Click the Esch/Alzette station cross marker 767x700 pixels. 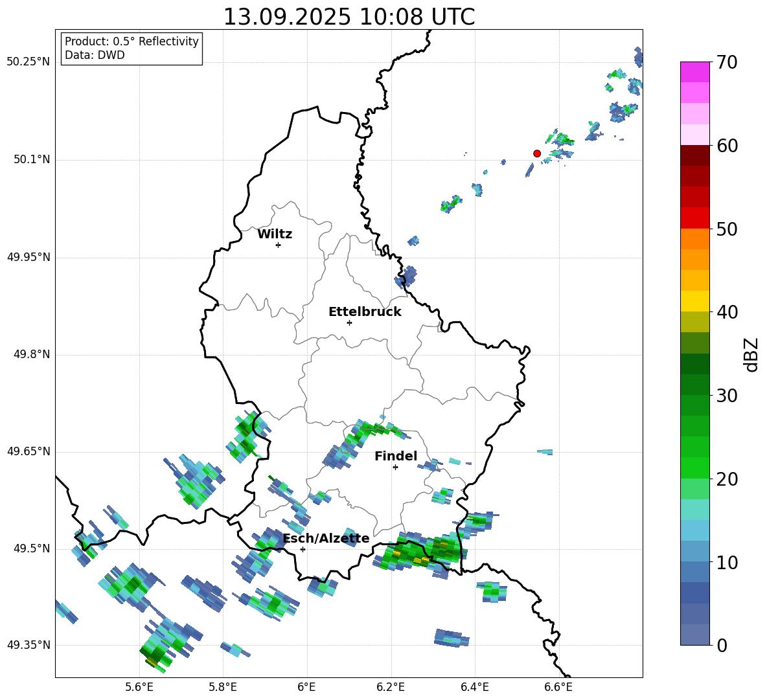click(x=303, y=549)
